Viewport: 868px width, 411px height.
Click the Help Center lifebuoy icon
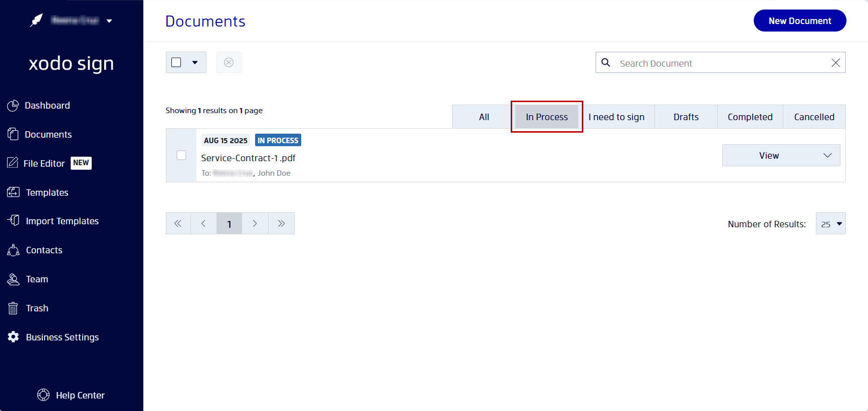tap(44, 395)
